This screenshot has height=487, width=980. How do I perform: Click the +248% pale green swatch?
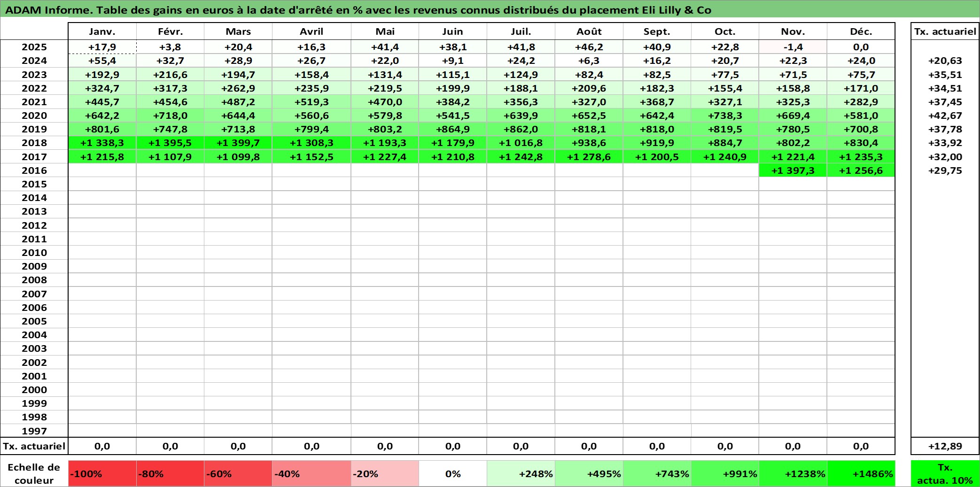pos(521,473)
